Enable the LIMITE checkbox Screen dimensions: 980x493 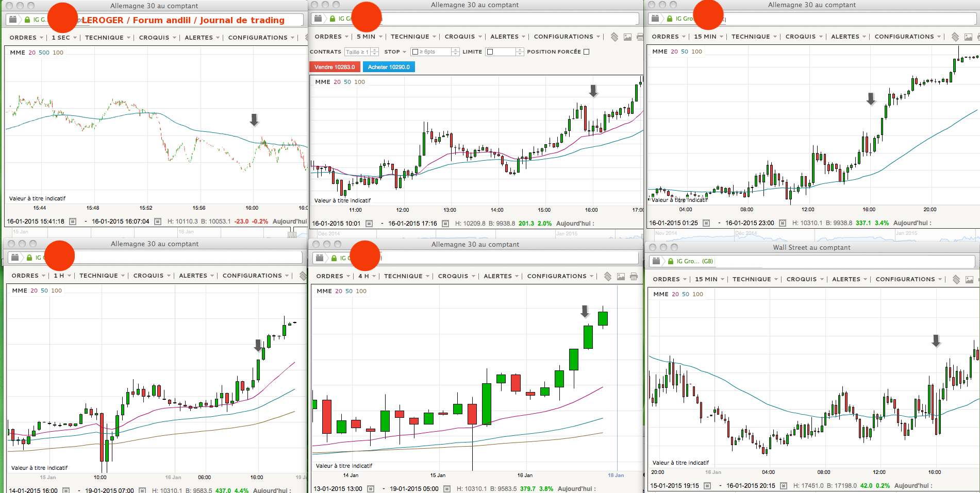pyautogui.click(x=490, y=52)
